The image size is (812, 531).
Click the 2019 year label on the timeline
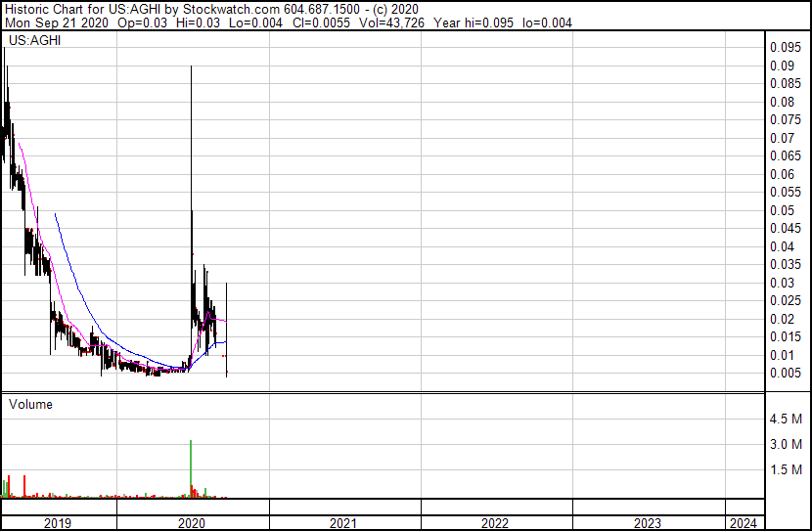click(x=58, y=523)
